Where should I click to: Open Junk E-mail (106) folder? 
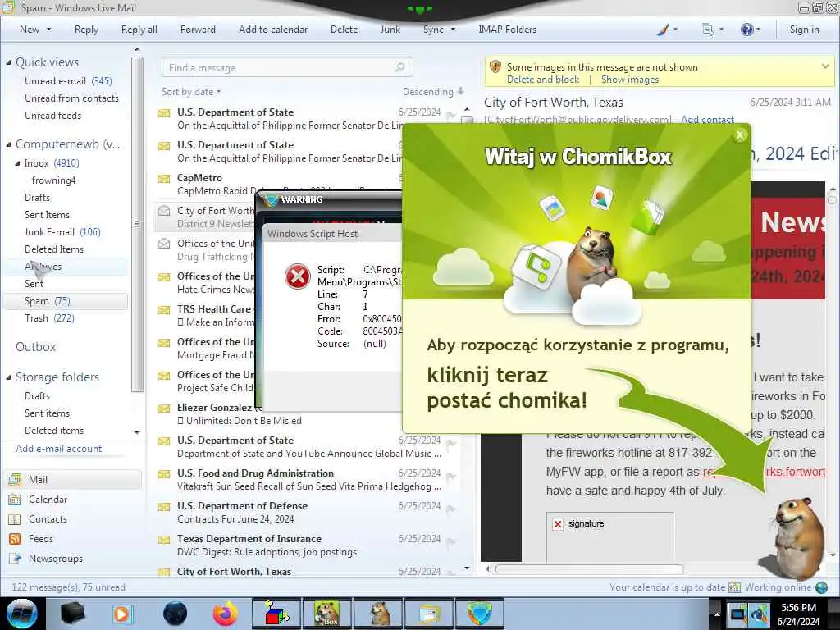[x=62, y=232]
